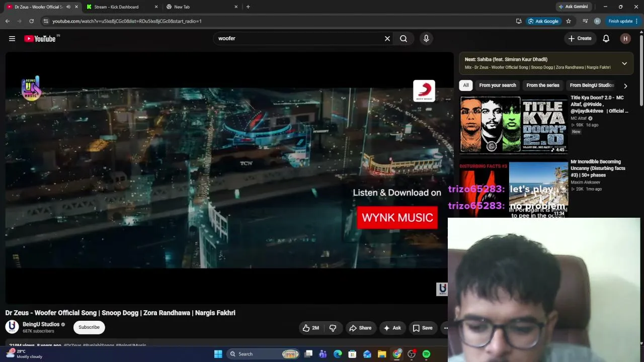Viewport: 644px width, 362px height.
Task: Open the Windows Start menu
Action: click(x=218, y=354)
